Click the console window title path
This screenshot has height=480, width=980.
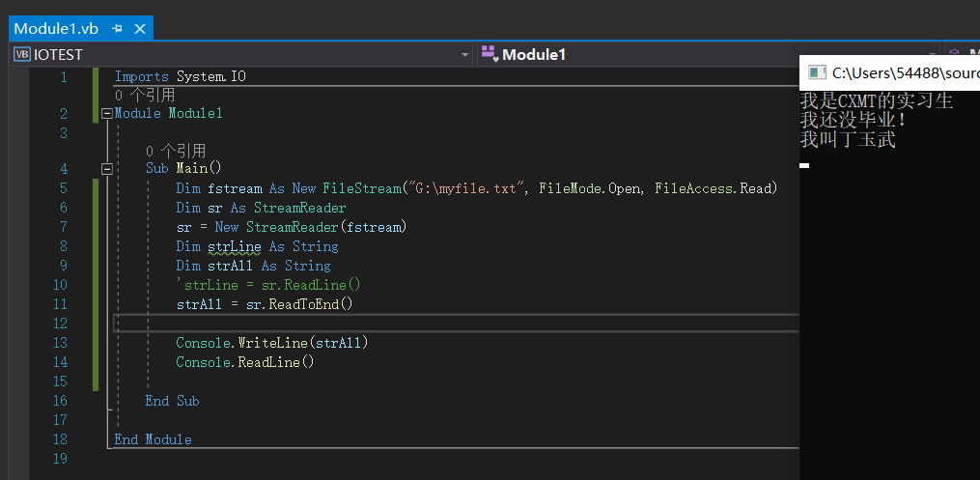(903, 72)
